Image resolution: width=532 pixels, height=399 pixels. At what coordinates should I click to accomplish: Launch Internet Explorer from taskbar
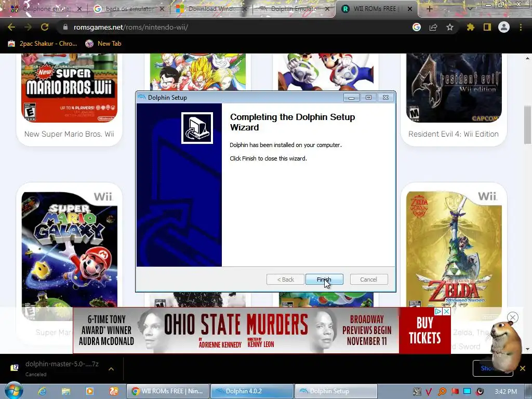point(42,391)
